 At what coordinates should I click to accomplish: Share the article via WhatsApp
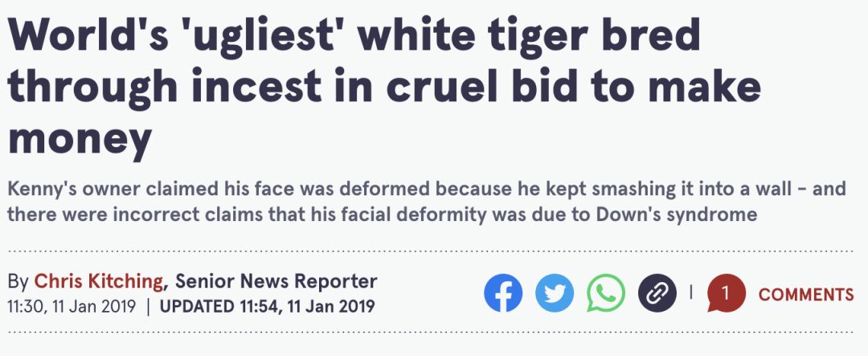pyautogui.click(x=606, y=294)
